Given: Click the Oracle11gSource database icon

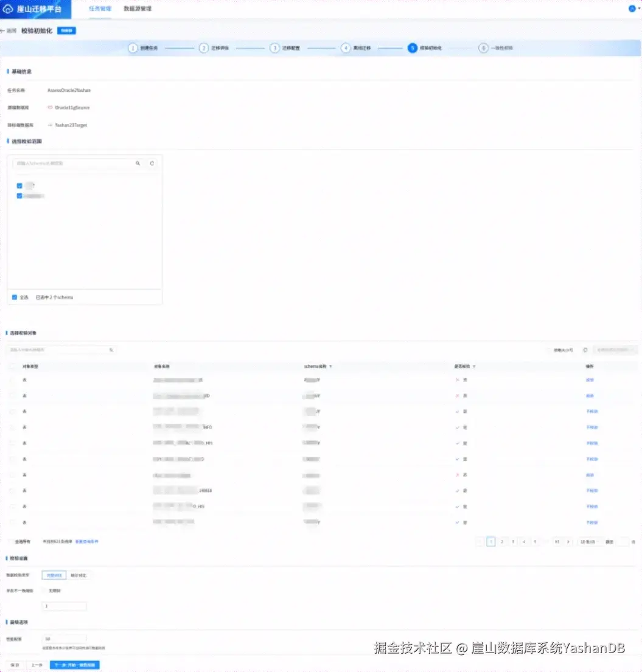Looking at the screenshot, I should pos(50,107).
